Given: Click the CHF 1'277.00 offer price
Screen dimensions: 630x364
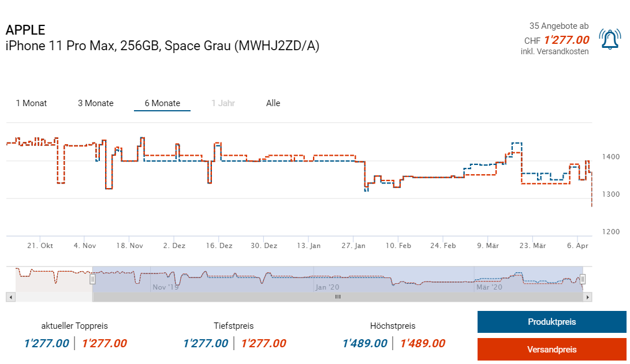Looking at the screenshot, I should (x=566, y=40).
